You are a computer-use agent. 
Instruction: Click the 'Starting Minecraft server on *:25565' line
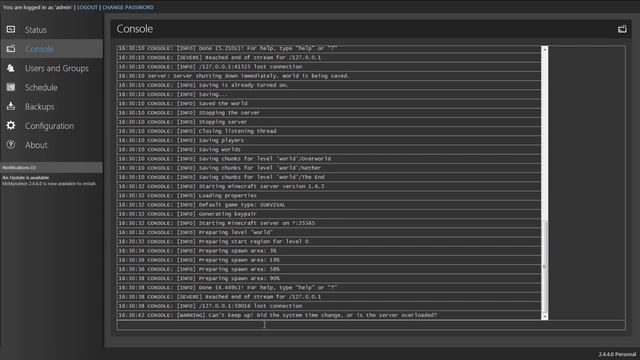329,223
